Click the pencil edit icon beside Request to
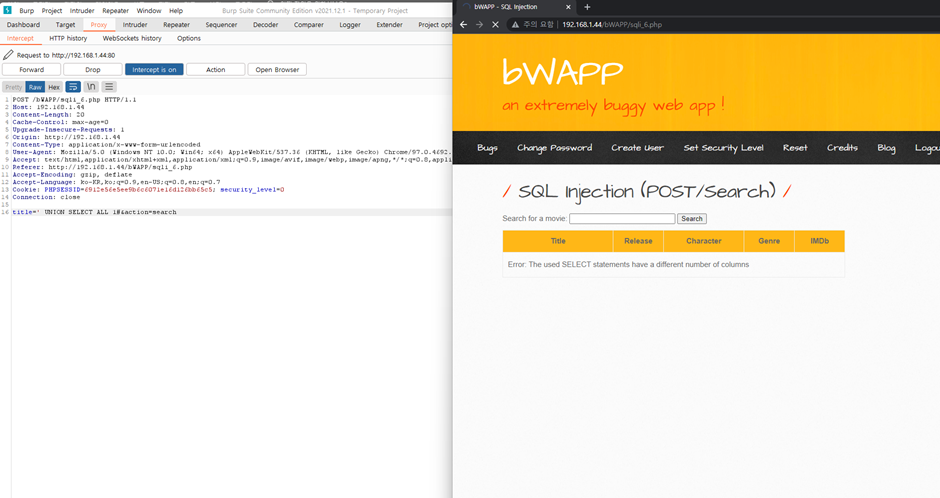This screenshot has height=498, width=940. coord(8,55)
